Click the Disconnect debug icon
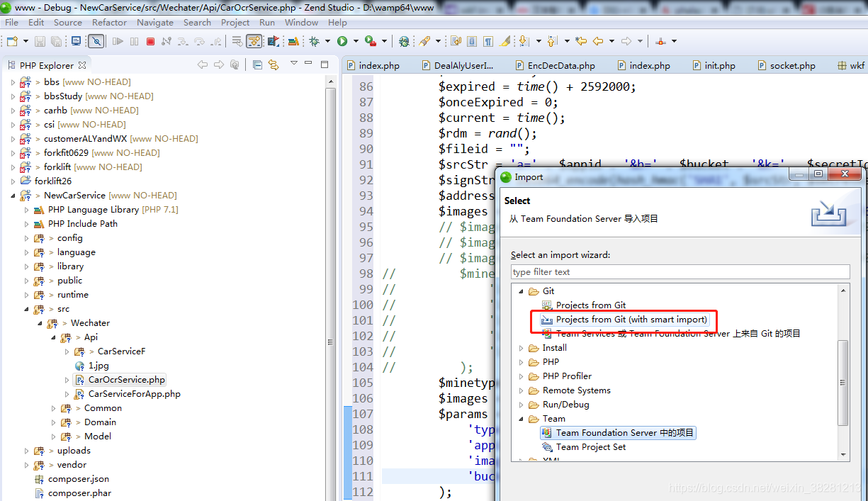Image resolution: width=868 pixels, height=501 pixels. (167, 41)
